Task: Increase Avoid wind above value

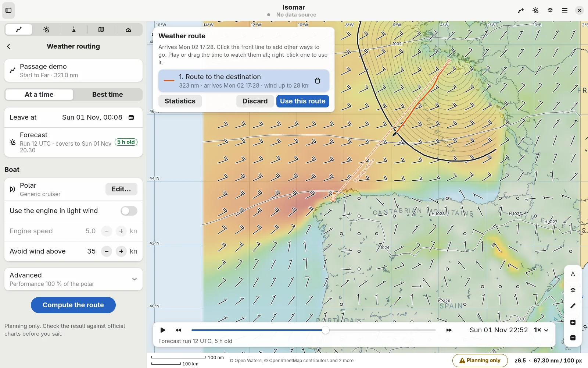Action: pos(121,251)
